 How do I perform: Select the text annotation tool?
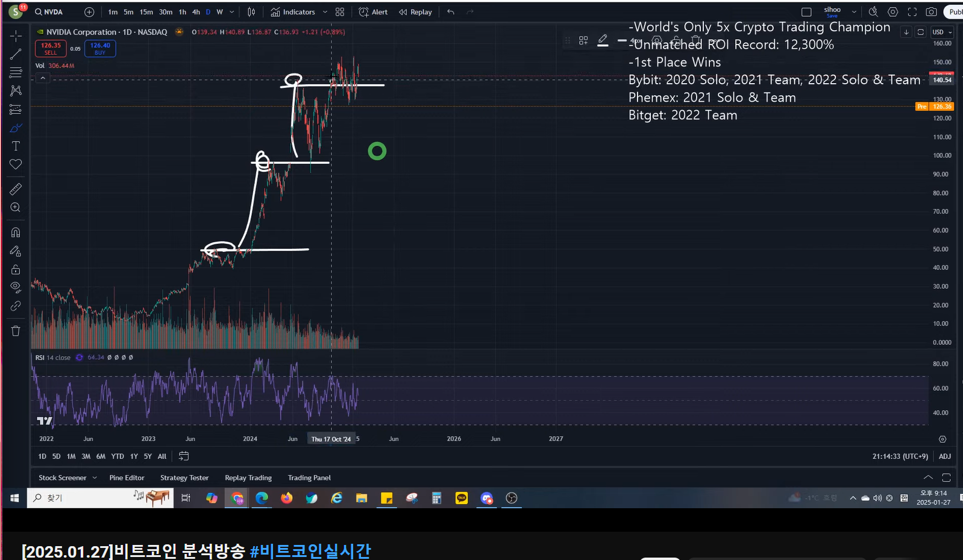[x=16, y=146]
